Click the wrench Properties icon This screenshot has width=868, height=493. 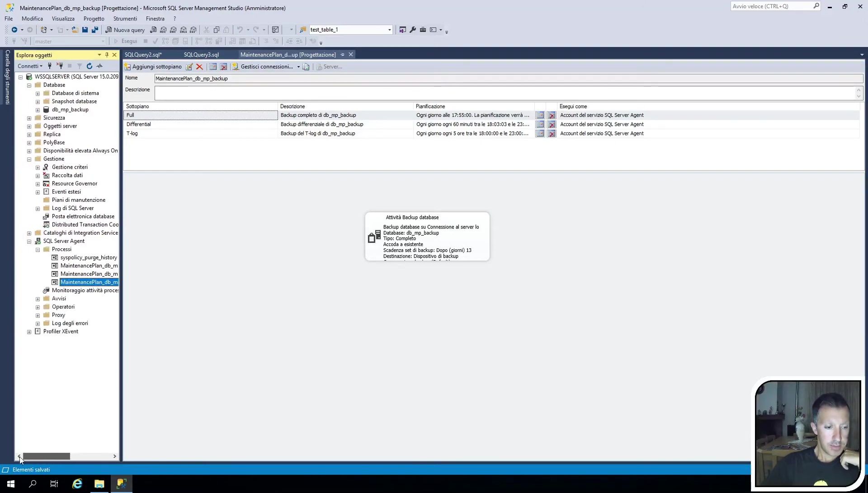(413, 30)
